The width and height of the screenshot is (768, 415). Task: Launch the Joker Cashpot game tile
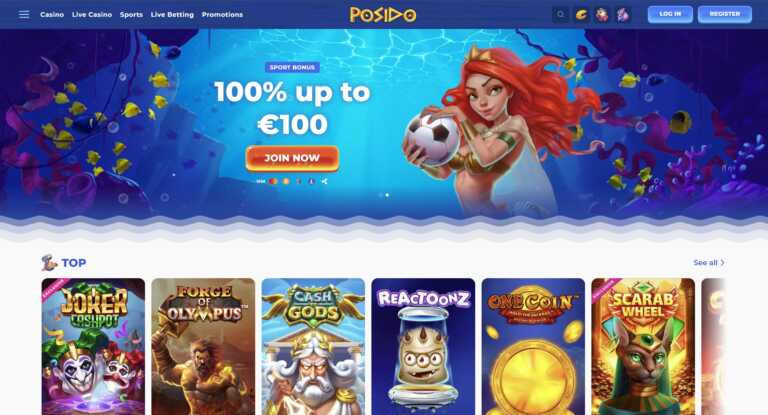tap(93, 346)
